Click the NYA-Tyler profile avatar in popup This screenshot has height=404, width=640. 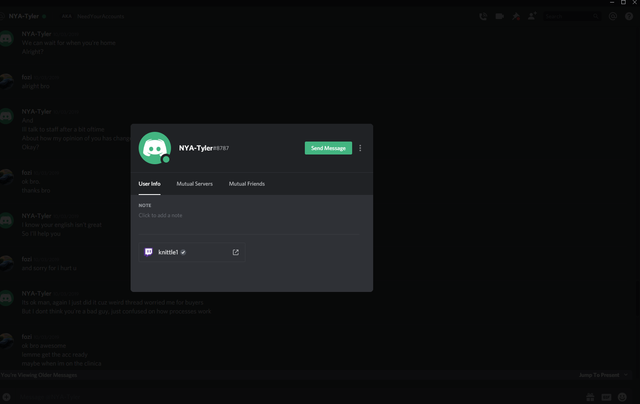click(155, 148)
